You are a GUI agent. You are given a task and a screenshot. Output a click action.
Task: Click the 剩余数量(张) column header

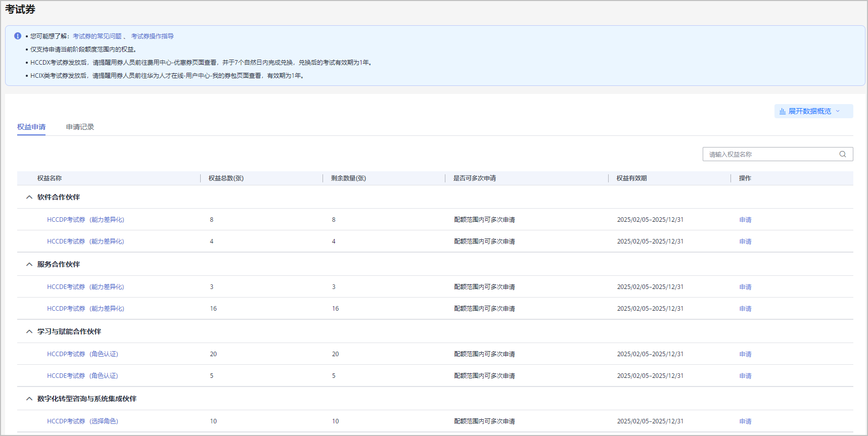point(348,178)
